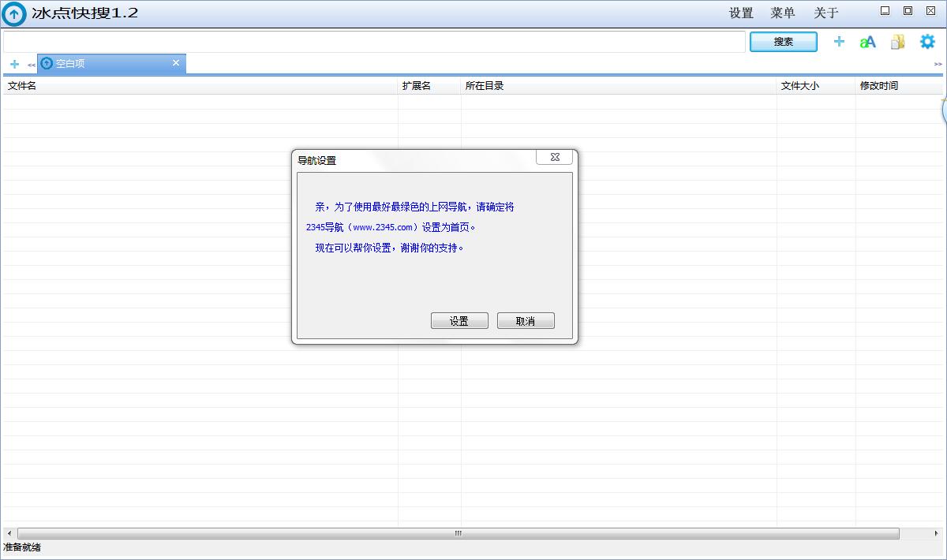Open the blue gear settings icon
The image size is (947, 560).
point(927,42)
